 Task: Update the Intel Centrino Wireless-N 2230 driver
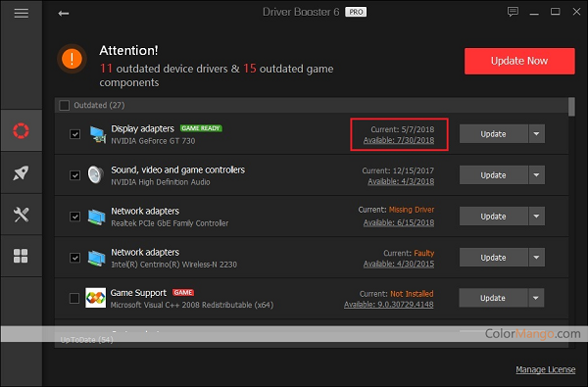coord(494,258)
